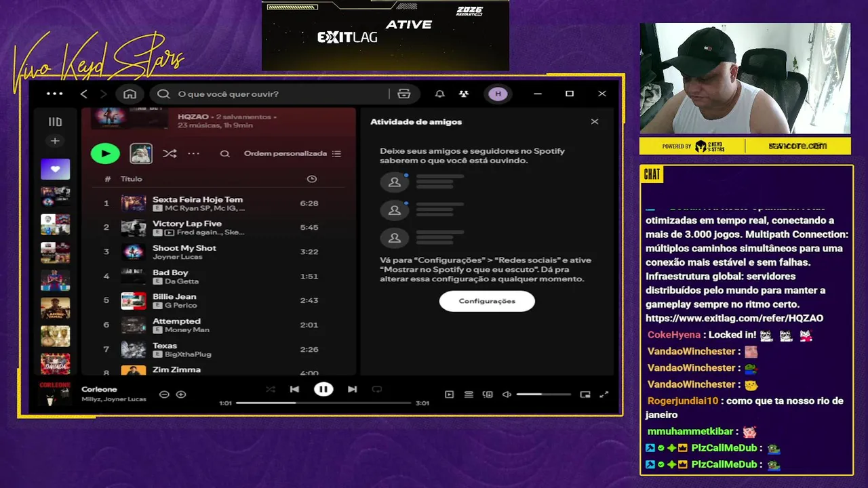Click the playlist cover preview next to Play
868x488 pixels.
pos(141,153)
